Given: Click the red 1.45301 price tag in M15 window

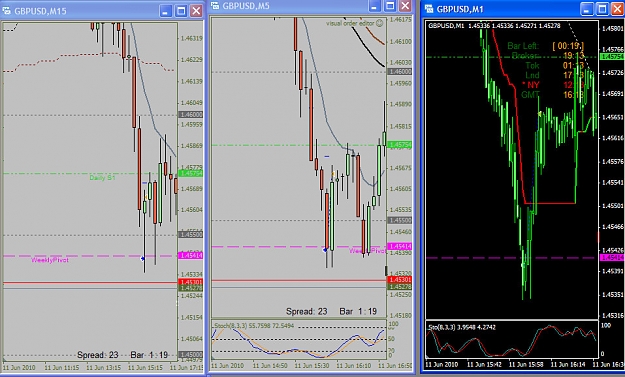Looking at the screenshot, I should click(x=191, y=282).
